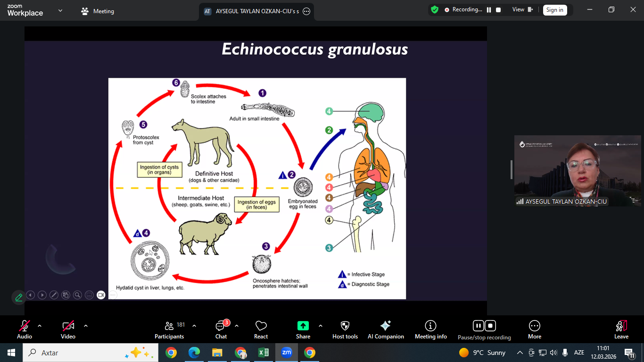This screenshot has height=362, width=644.
Task: Switch to the Meeting tab
Action: [x=98, y=11]
